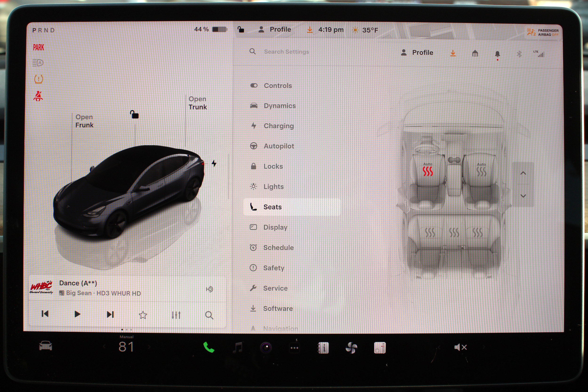Open the HomeLink garage icon
This screenshot has height=392, width=588.
(x=475, y=54)
